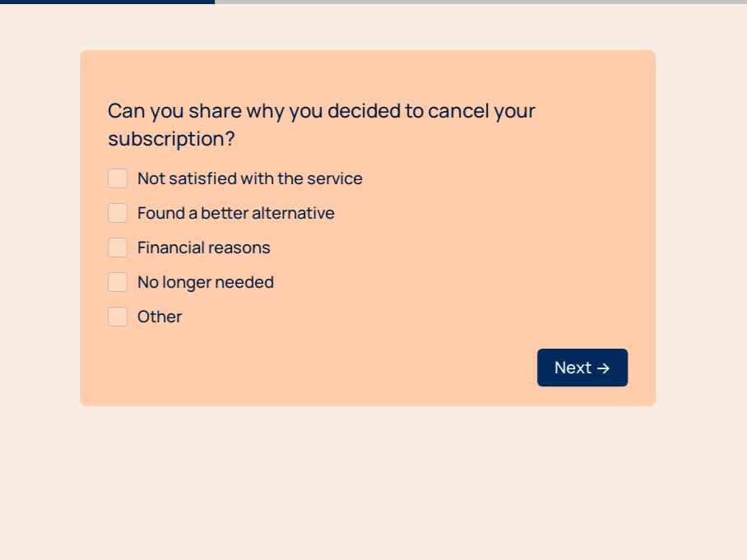Toggle the 'Other' checkbox
The height and width of the screenshot is (560, 747).
[118, 317]
